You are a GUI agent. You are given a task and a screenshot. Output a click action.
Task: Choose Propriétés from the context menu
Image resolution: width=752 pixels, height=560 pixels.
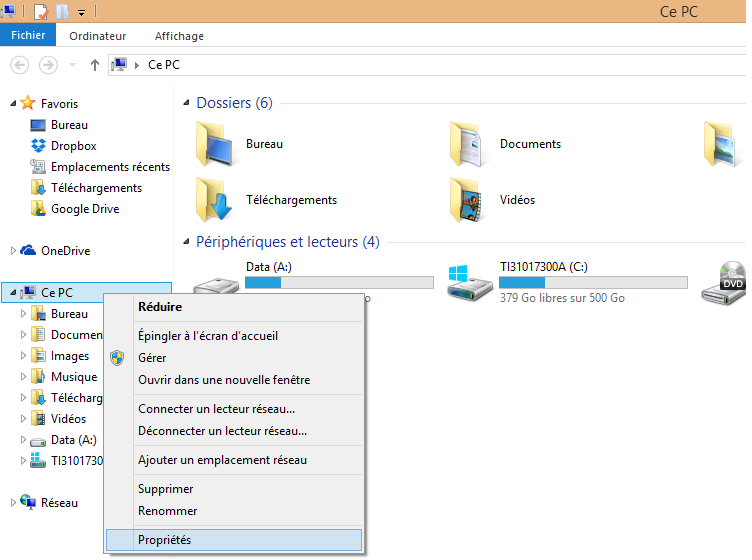pos(165,540)
